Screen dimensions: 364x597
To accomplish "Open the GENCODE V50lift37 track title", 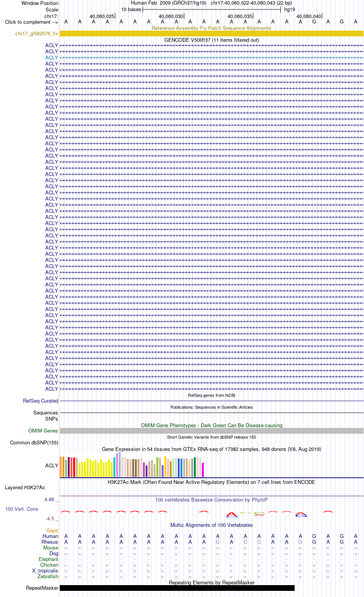I will click(212, 40).
